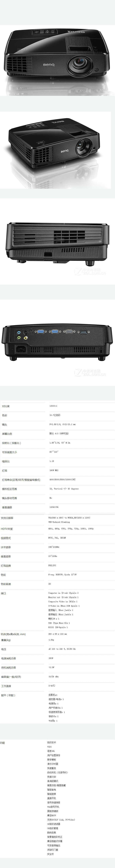Select the 灯泡 row label
The height and width of the screenshot is (868, 115).
(4, 470)
